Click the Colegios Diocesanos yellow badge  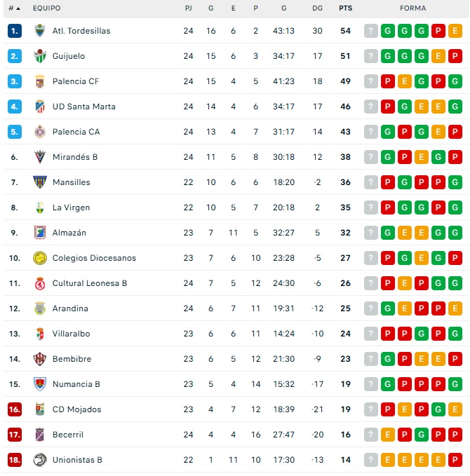[x=39, y=258]
